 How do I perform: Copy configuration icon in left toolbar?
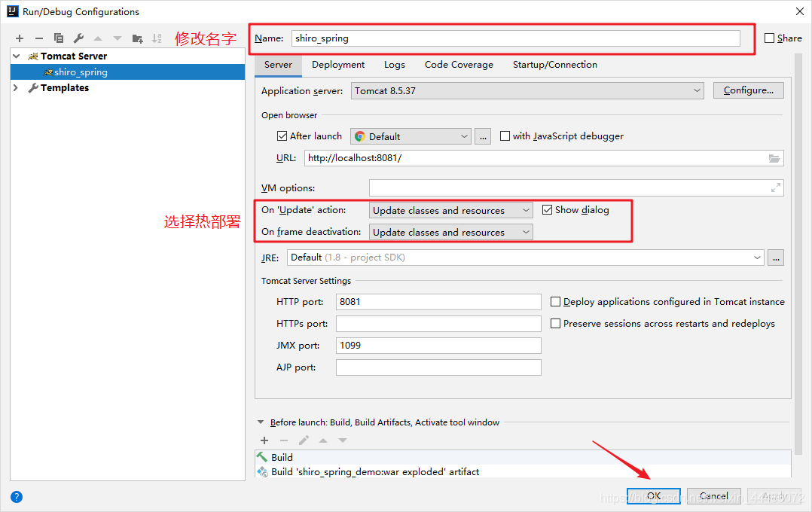[59, 38]
